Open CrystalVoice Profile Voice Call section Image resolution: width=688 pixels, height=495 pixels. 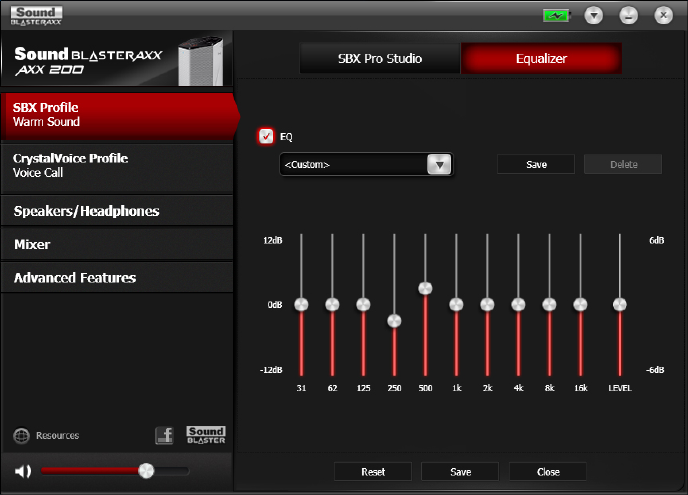[x=118, y=168]
